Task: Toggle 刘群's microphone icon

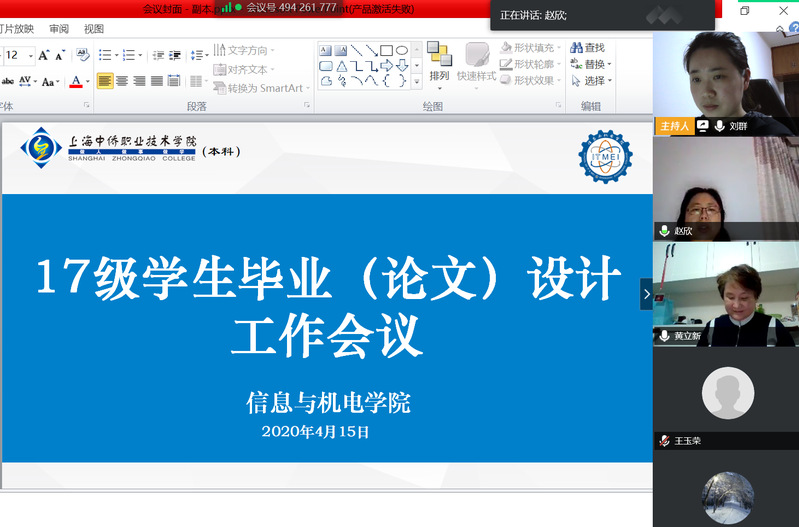Action: click(x=720, y=126)
